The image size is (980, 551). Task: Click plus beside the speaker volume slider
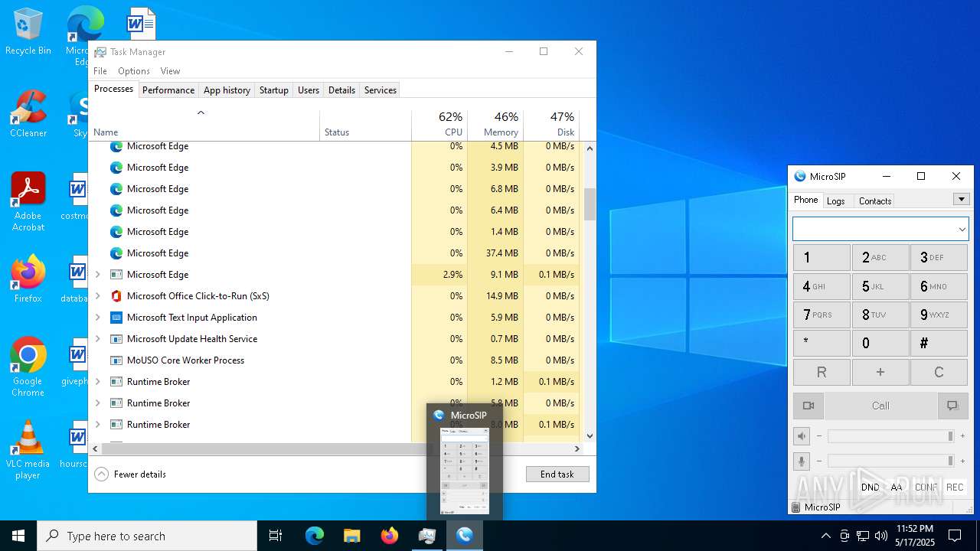(x=962, y=436)
